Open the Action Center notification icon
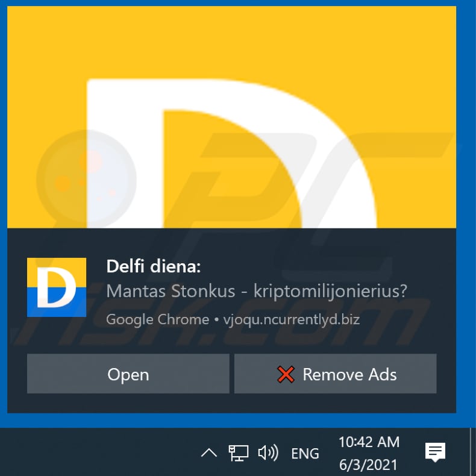The height and width of the screenshot is (476, 476). pyautogui.click(x=435, y=453)
